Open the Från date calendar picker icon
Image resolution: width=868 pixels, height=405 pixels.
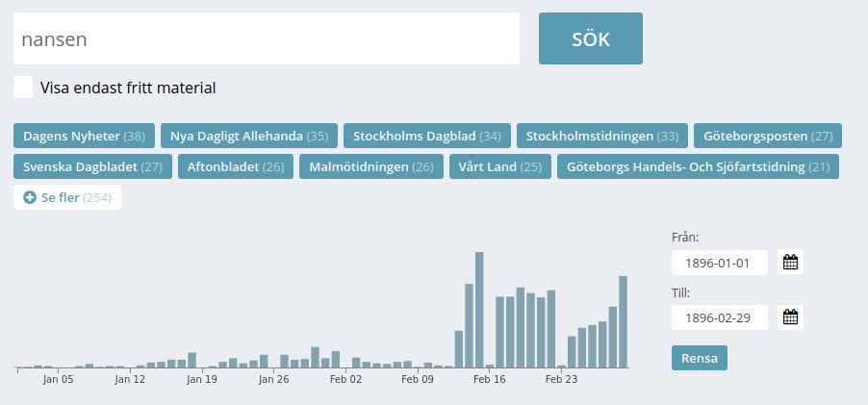pyautogui.click(x=791, y=262)
